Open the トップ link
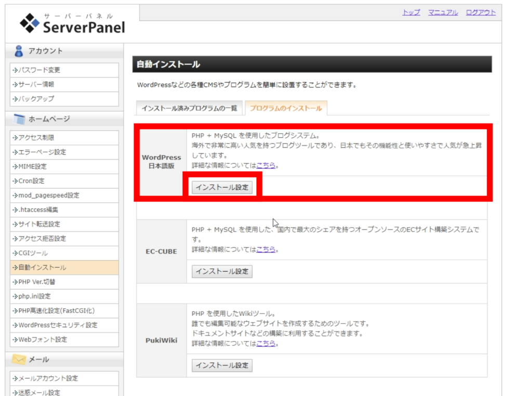This screenshot has width=532, height=396. tap(411, 12)
